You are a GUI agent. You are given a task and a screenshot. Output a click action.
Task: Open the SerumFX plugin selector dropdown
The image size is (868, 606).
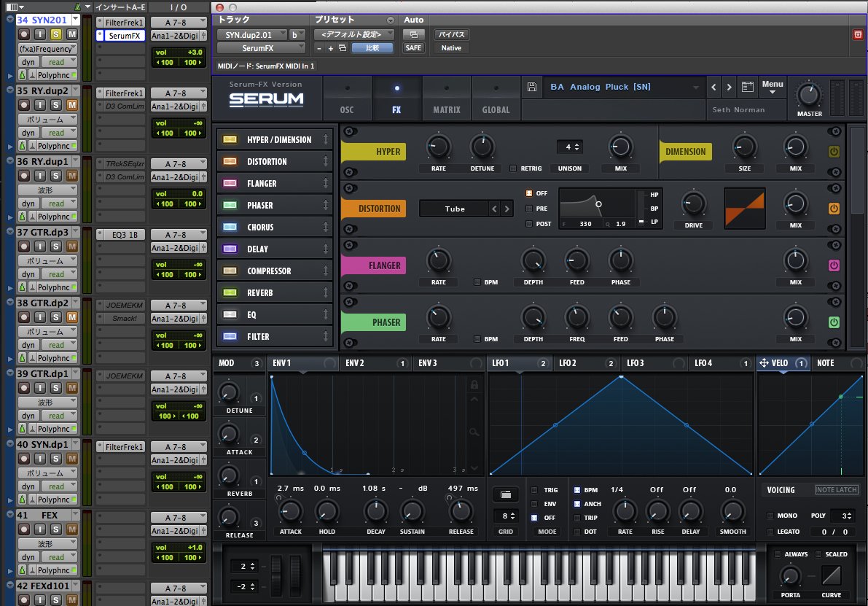(x=262, y=48)
